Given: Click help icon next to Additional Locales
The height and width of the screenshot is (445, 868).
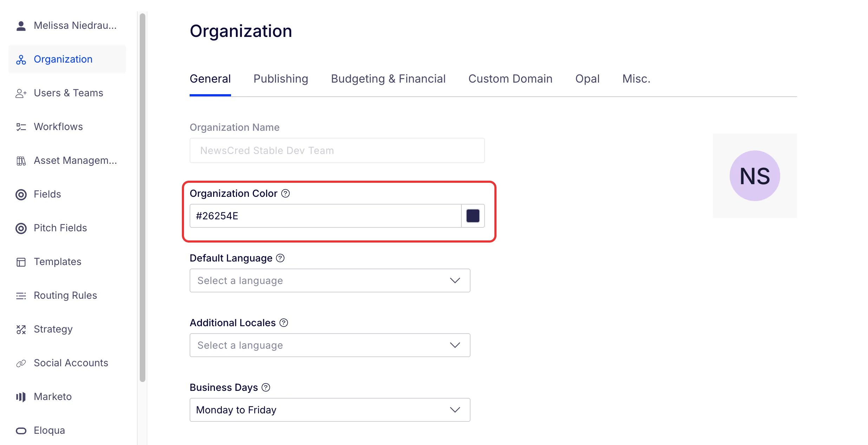Looking at the screenshot, I should tap(284, 323).
